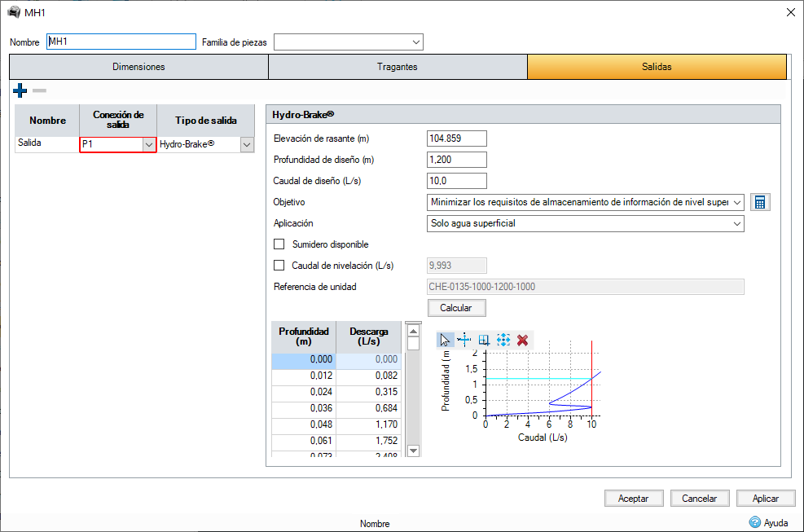Select depth cell 0,061
Screen dimensions: 804x532
pos(304,441)
